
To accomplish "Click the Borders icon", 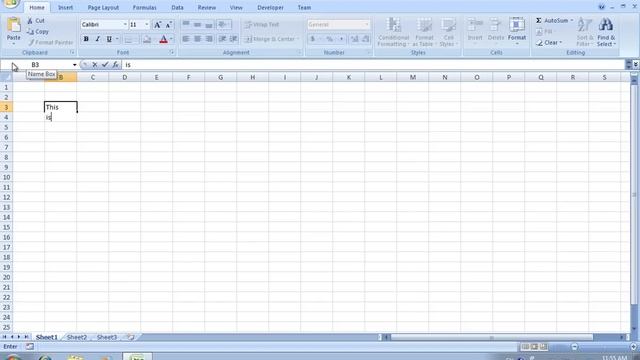I will (128, 39).
